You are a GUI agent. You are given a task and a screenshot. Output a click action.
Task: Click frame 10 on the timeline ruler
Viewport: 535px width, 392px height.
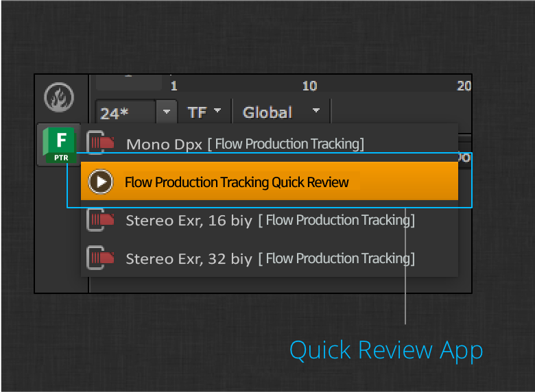point(309,86)
